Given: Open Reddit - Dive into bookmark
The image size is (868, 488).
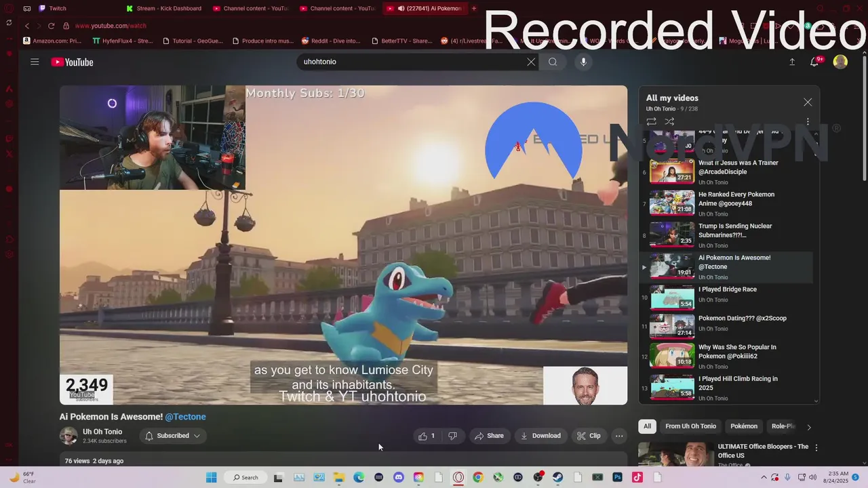Looking at the screenshot, I should [x=331, y=41].
